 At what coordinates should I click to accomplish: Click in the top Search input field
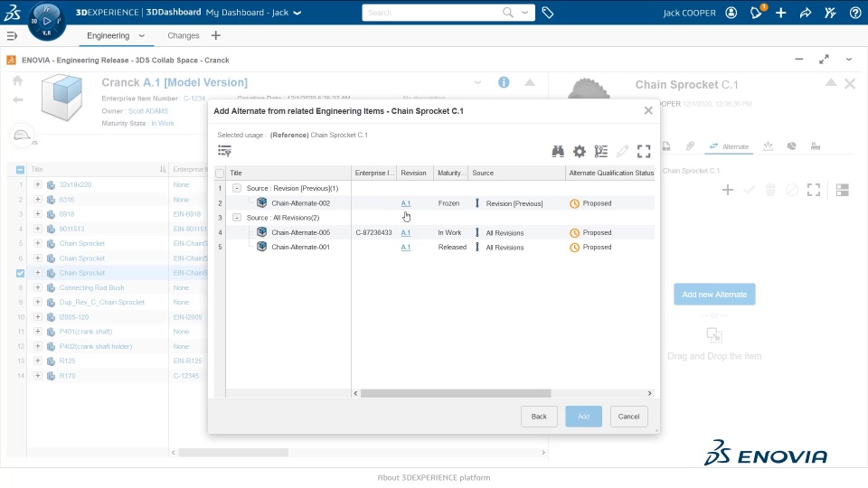click(432, 12)
